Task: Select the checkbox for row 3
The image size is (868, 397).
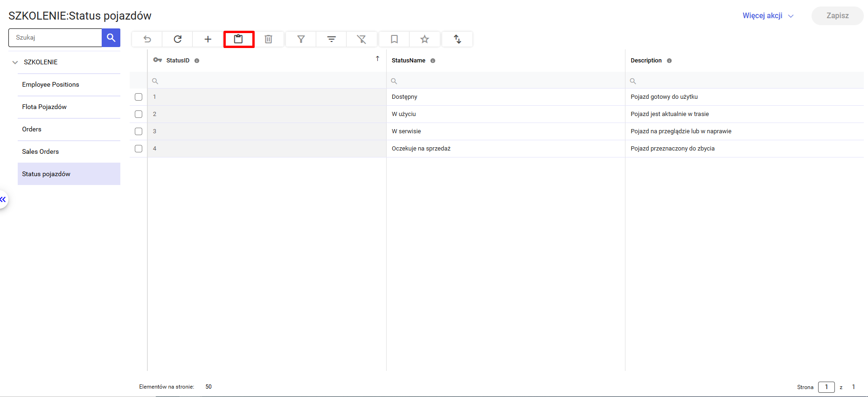Action: pos(139,131)
